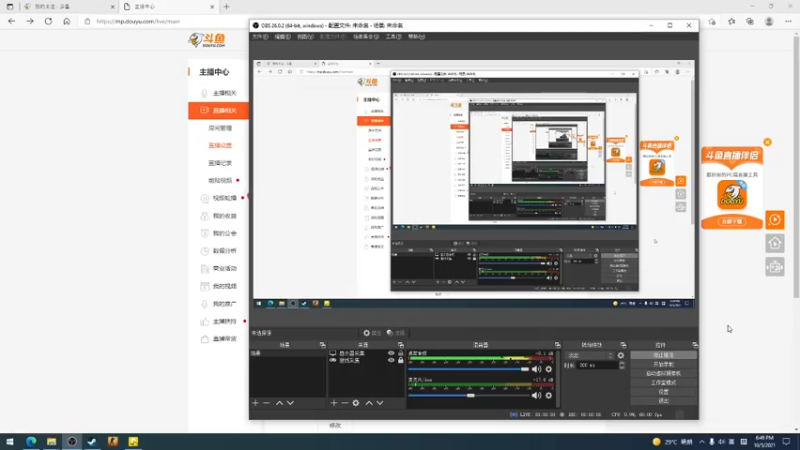Image resolution: width=800 pixels, height=450 pixels.
Task: Click the Douyu logo at page top
Action: click(207, 40)
